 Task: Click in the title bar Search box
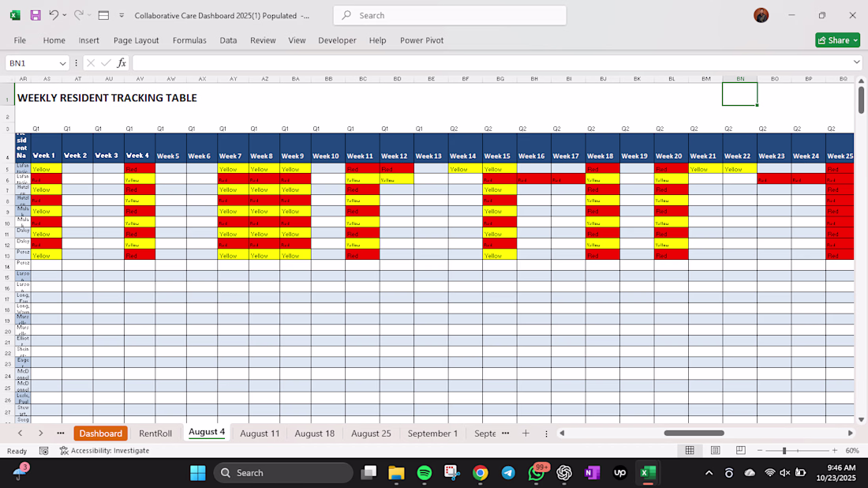click(x=450, y=16)
